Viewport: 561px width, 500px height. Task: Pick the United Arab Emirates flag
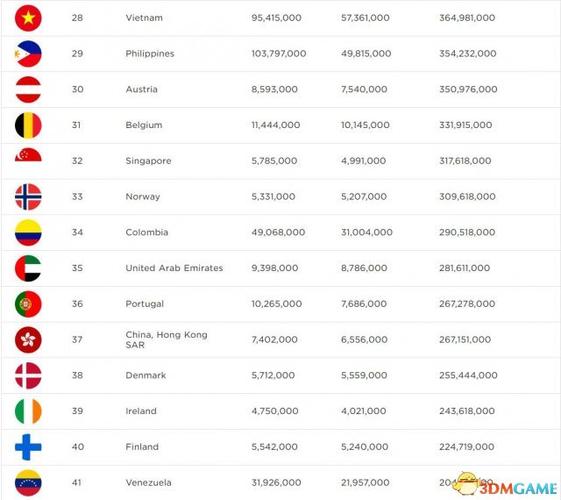point(28,268)
